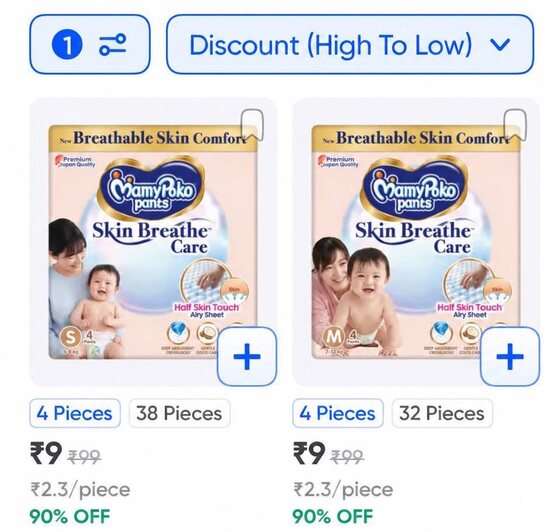Click the blue filter count badge

click(x=67, y=44)
